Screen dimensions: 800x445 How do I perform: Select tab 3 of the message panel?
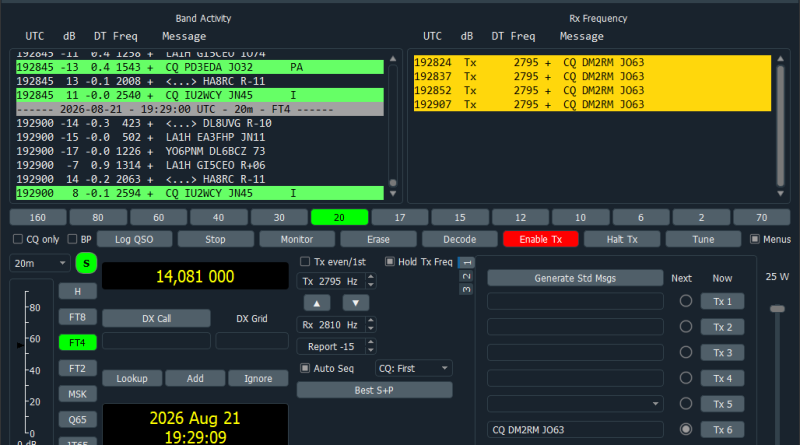pyautogui.click(x=466, y=289)
